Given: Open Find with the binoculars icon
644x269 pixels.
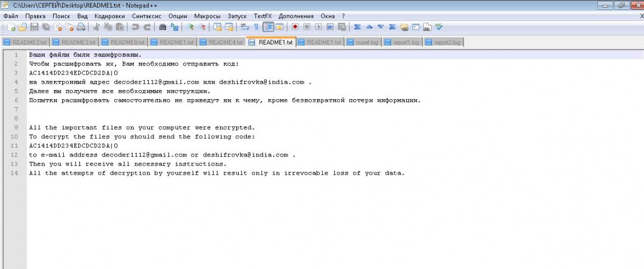Looking at the screenshot, I should pyautogui.click(x=163, y=27).
